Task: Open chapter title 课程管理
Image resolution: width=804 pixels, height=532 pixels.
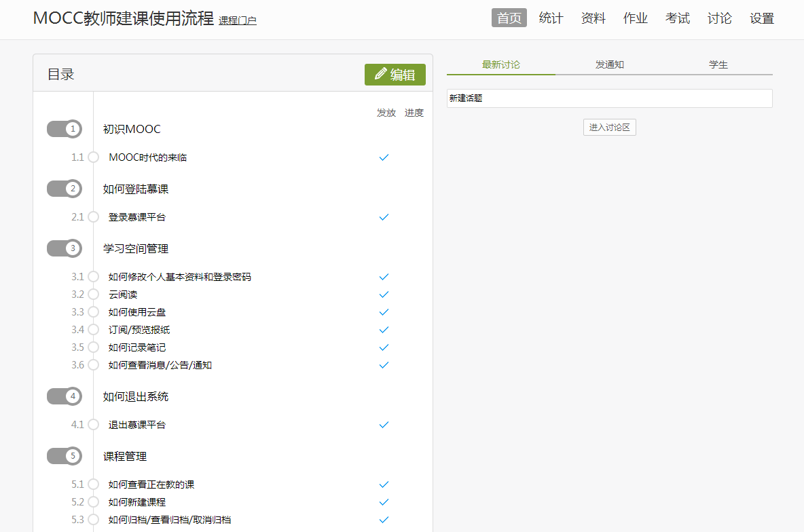Action: pos(124,456)
